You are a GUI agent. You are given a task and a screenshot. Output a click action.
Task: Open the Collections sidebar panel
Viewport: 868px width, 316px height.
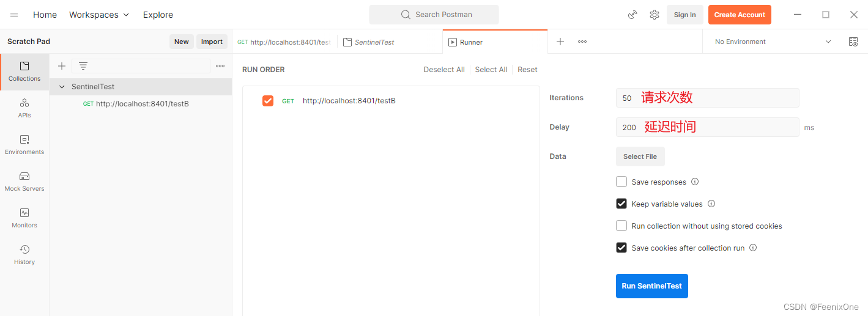(x=24, y=72)
